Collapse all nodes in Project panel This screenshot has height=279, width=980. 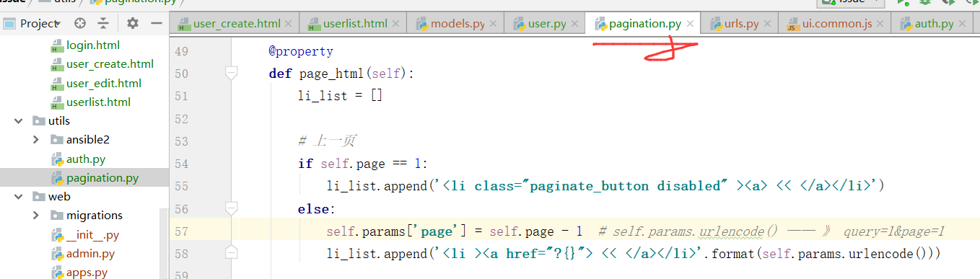point(103,23)
